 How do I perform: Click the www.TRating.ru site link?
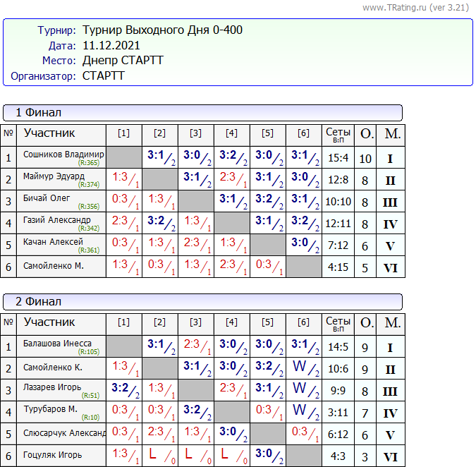[393, 8]
